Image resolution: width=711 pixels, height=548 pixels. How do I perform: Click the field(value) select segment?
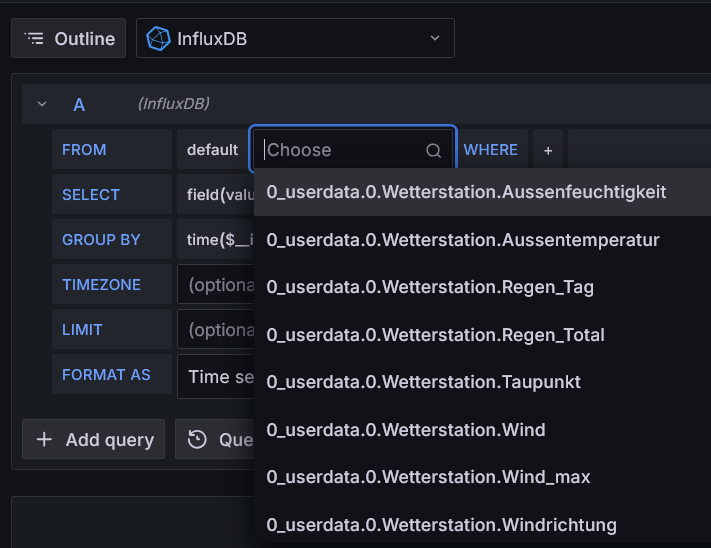click(x=216, y=194)
